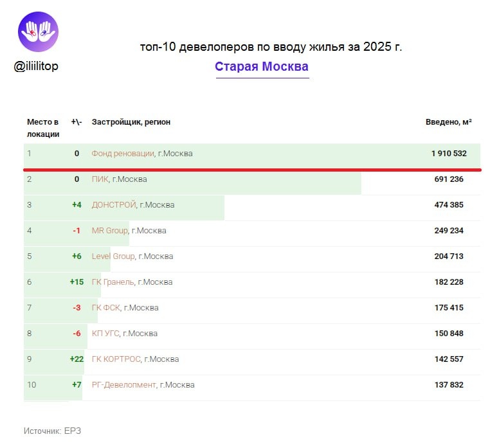Click the '-6' change for КП УГС

tap(77, 334)
